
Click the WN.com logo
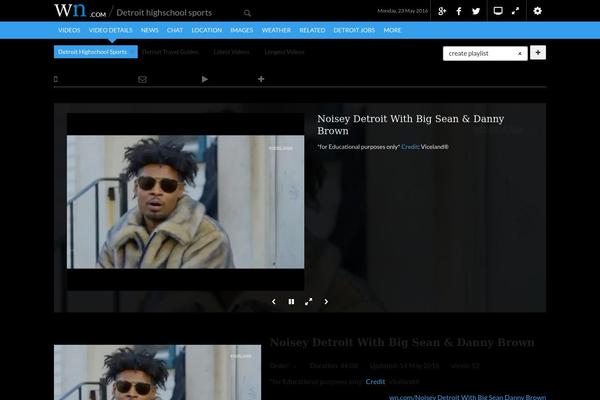point(80,10)
